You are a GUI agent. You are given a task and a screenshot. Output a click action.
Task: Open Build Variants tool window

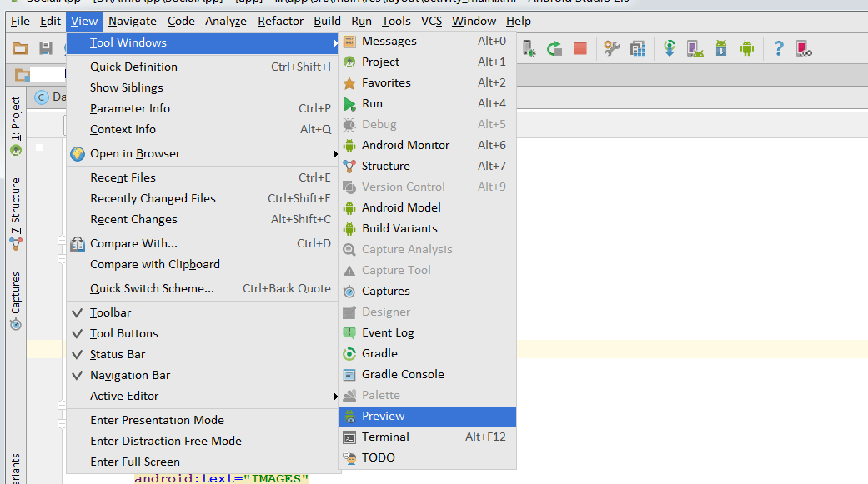(x=427, y=228)
